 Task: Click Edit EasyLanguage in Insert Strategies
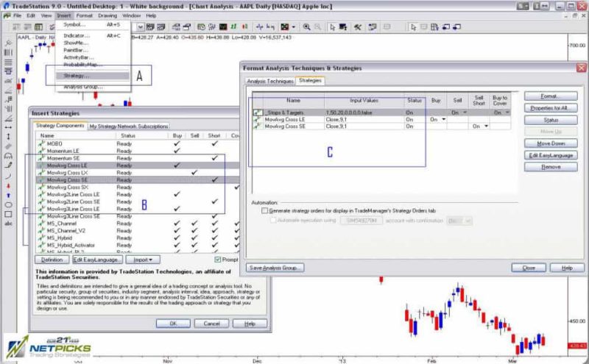pyautogui.click(x=97, y=260)
